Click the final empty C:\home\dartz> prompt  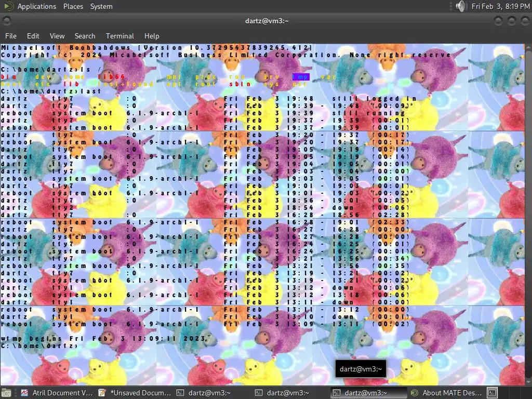[39, 345]
